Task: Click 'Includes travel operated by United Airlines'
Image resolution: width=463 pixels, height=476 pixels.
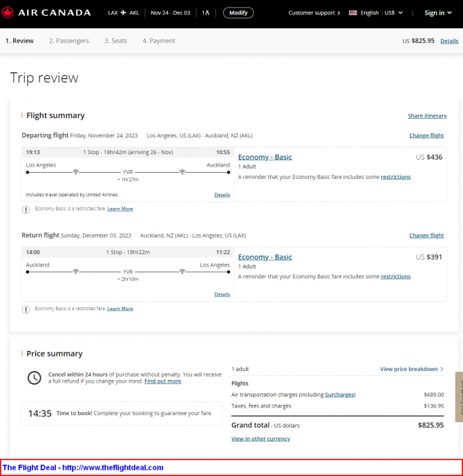Action: [72, 195]
